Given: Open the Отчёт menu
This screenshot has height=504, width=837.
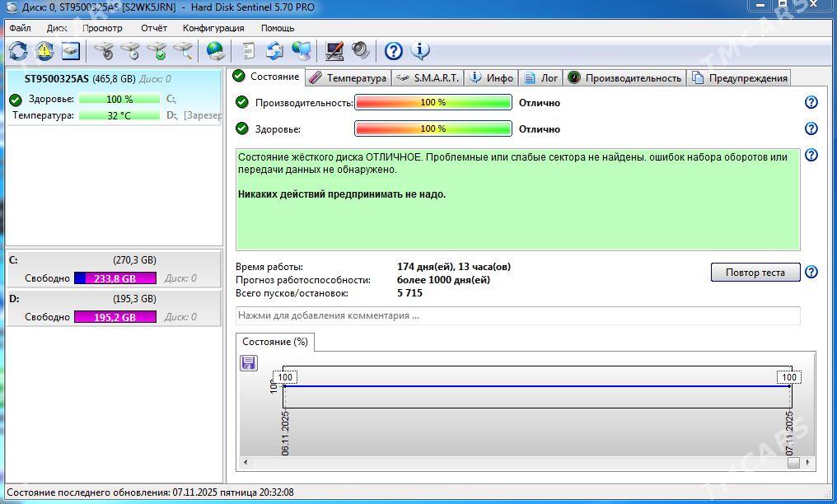Looking at the screenshot, I should [x=153, y=28].
